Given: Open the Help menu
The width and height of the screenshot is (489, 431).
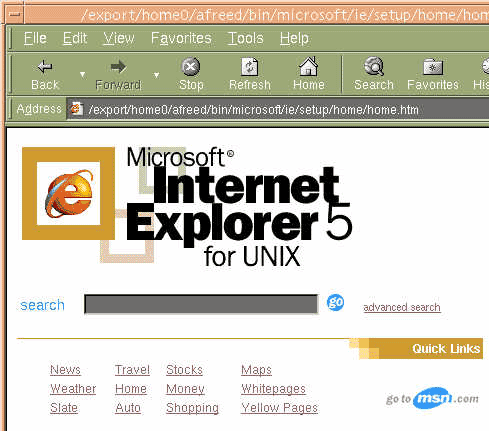Looking at the screenshot, I should pos(294,39).
